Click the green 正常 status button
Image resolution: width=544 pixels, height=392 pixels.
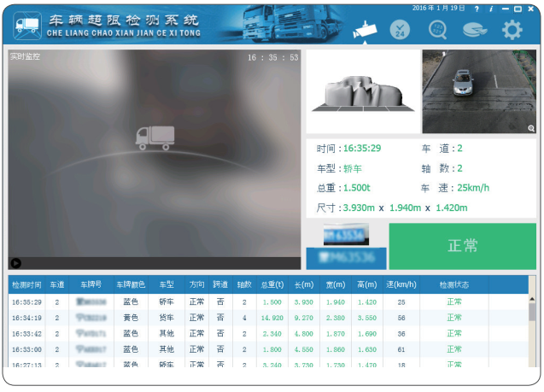(x=462, y=246)
